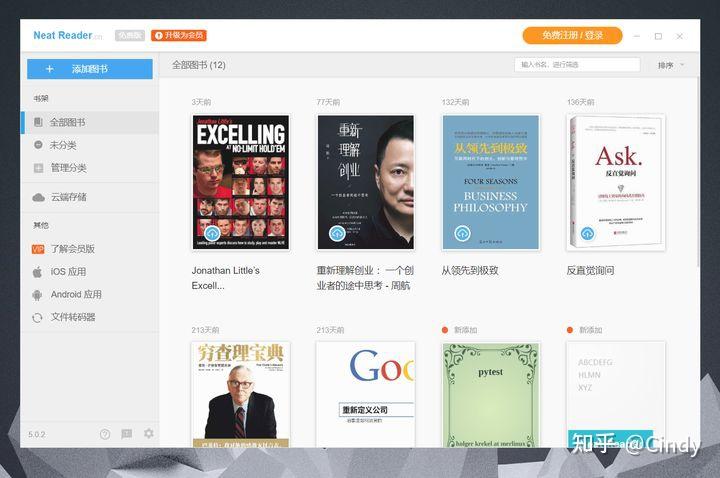The width and height of the screenshot is (720, 478).
Task: Select 全部图书 in the sidebar
Action: [90, 122]
